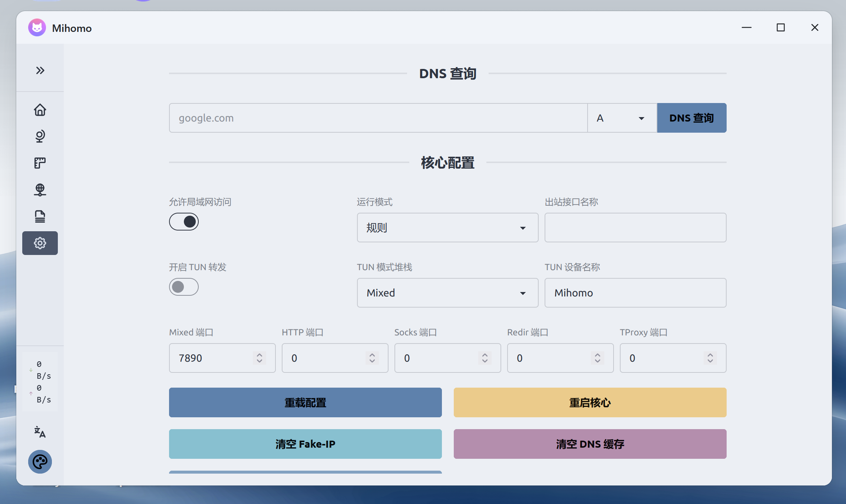Open the theme palette icon
This screenshot has height=504, width=846.
pos(40,462)
